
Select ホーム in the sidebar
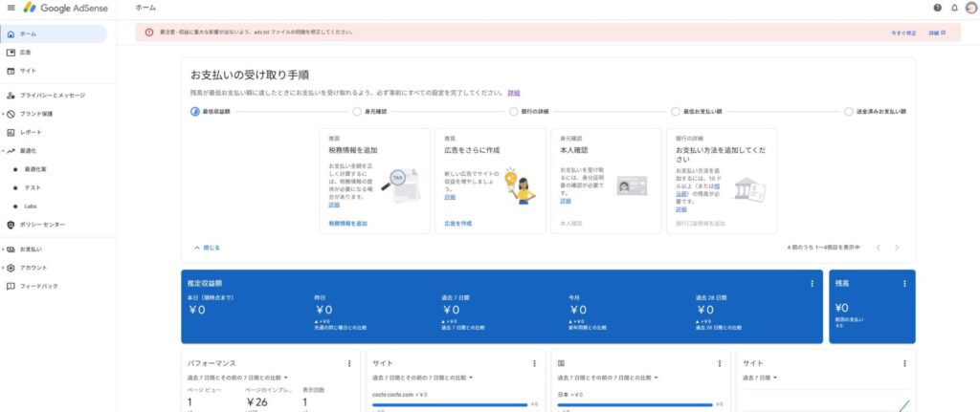(54, 33)
